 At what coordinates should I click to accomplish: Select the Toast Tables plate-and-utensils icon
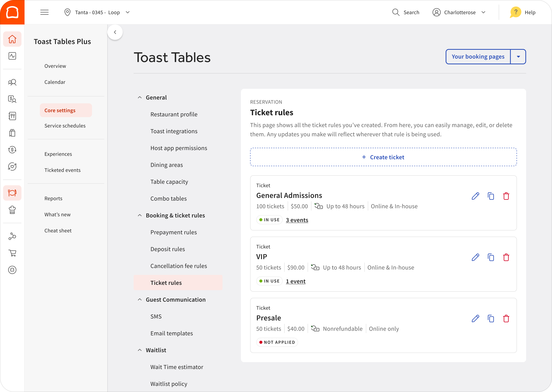(12, 193)
